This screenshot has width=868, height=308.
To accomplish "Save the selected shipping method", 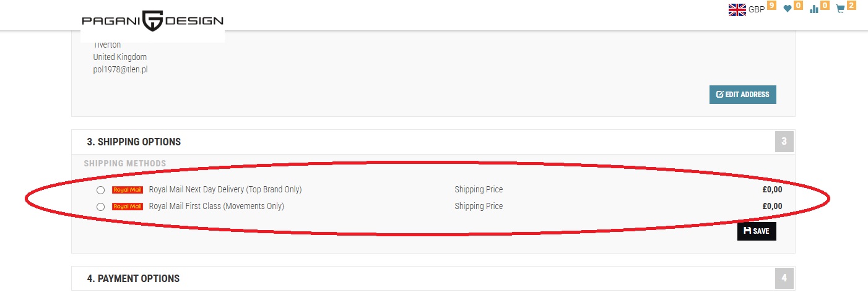I will 756,231.
